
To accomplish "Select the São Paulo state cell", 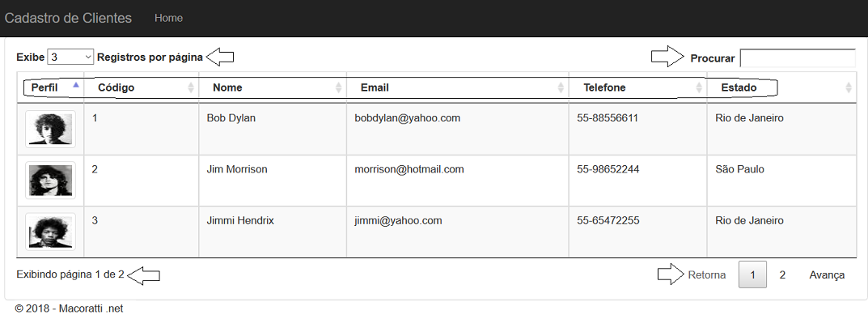I will [781, 181].
